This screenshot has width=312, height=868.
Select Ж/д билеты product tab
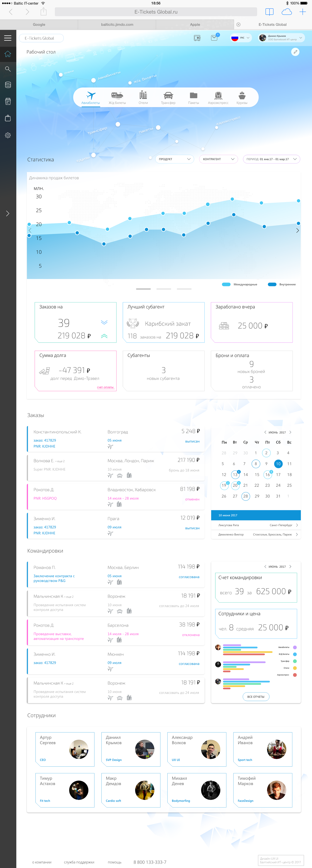[117, 98]
